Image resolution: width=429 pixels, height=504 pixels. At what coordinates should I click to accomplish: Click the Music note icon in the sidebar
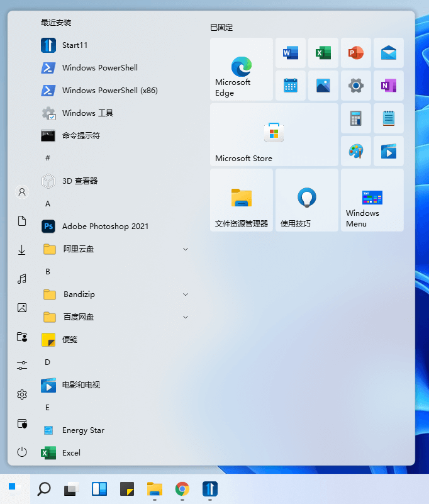click(x=22, y=279)
